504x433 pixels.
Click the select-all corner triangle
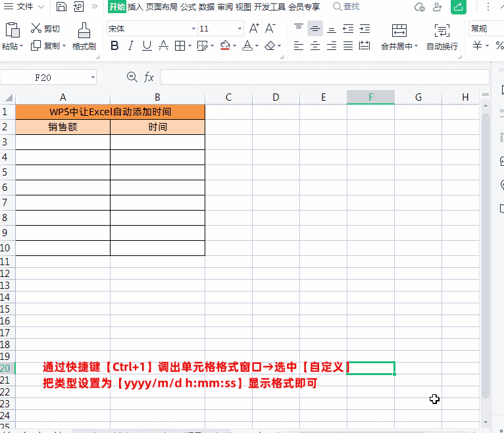[9, 97]
